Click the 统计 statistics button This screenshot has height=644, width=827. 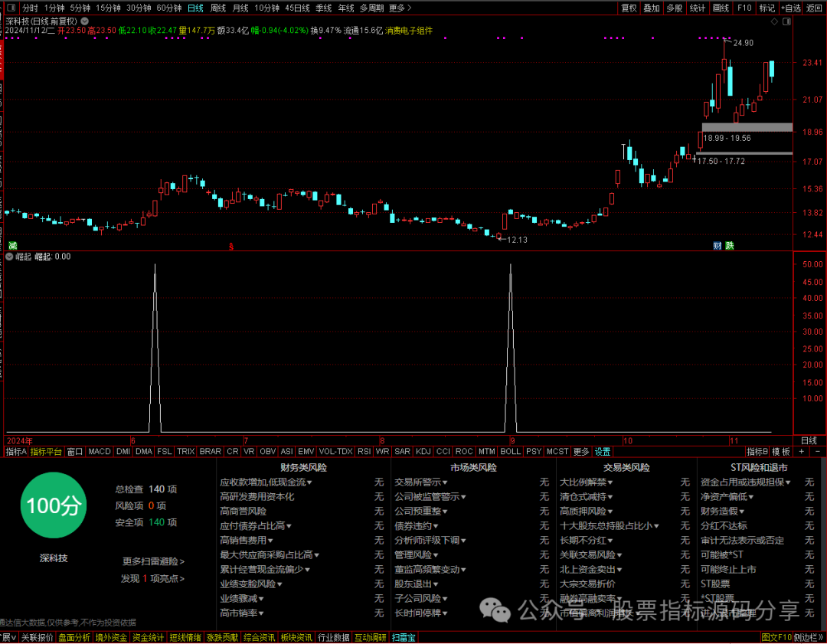click(698, 8)
